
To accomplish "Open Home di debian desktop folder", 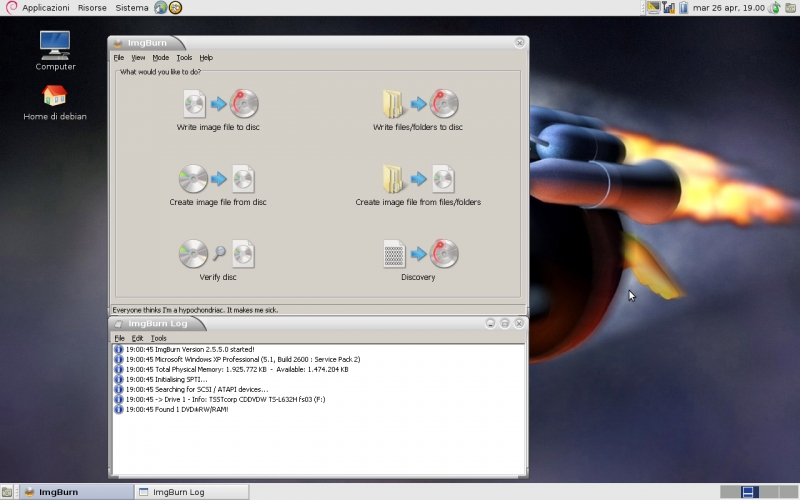I will pos(55,103).
